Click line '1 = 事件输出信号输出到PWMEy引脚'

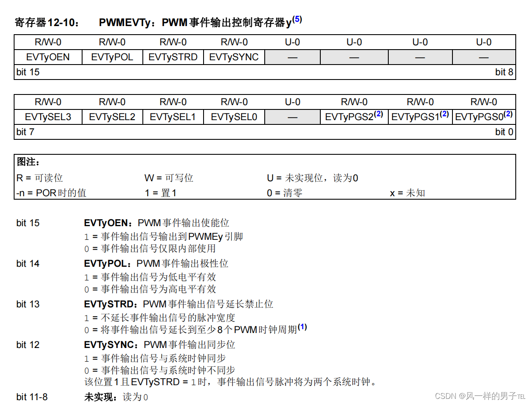click(164, 236)
